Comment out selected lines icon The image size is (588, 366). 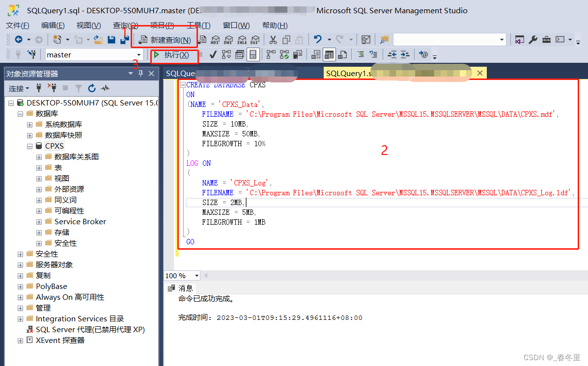361,54
